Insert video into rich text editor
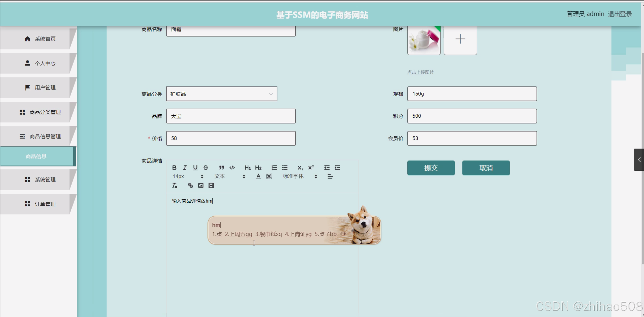Screen dimensions: 644x317 point(211,186)
